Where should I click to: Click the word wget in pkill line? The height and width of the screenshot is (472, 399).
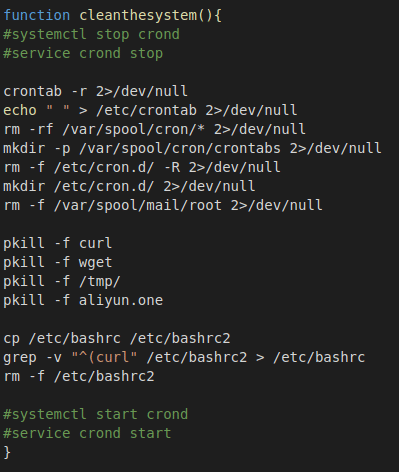(95, 262)
